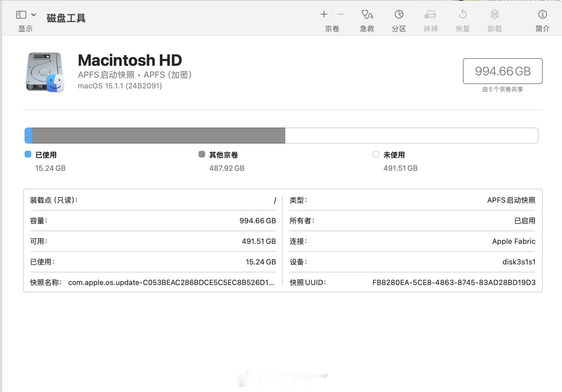The width and height of the screenshot is (562, 392).
Task: Click the 装载点 (只读) row label
Action: (54, 200)
